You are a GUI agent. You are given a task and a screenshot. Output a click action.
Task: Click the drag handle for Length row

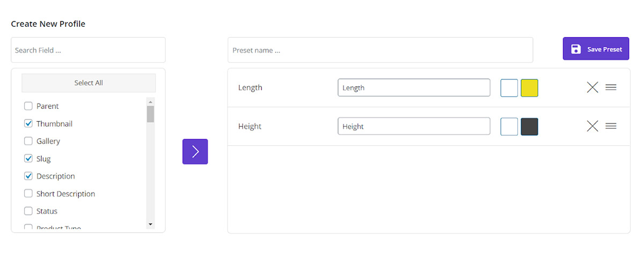pyautogui.click(x=611, y=87)
